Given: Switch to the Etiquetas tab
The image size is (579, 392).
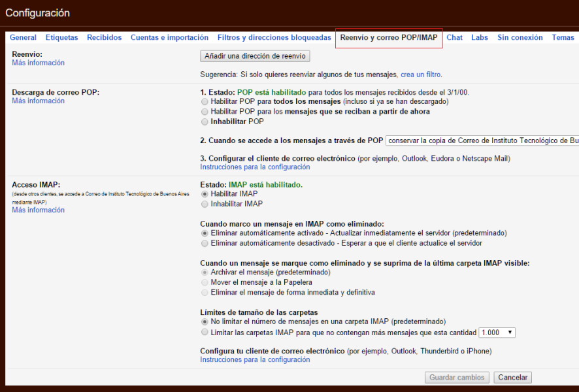Looking at the screenshot, I should pyautogui.click(x=61, y=38).
